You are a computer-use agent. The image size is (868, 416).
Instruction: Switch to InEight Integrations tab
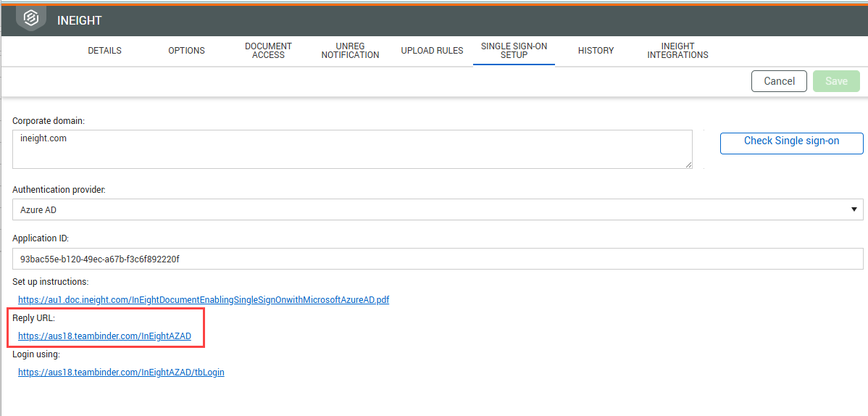pyautogui.click(x=677, y=51)
